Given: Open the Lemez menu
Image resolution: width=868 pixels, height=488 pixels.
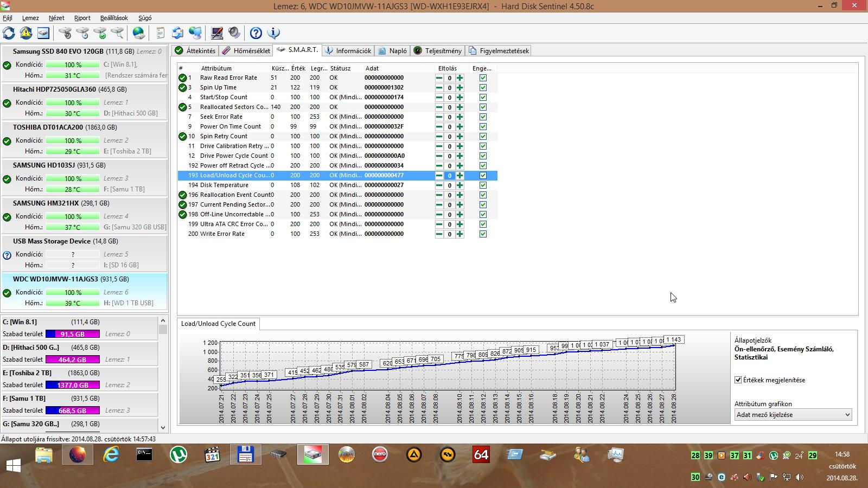Looking at the screenshot, I should point(30,18).
